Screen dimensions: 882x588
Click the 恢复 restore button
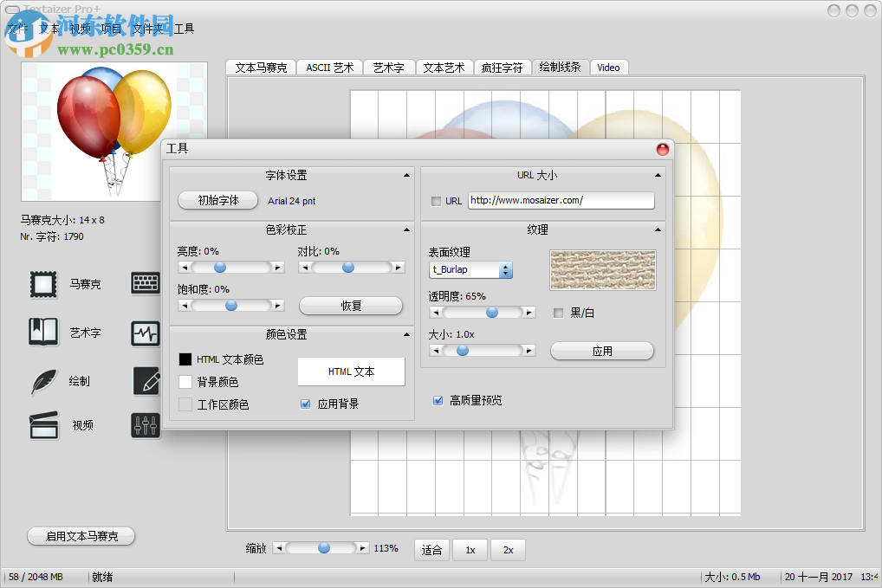(351, 305)
